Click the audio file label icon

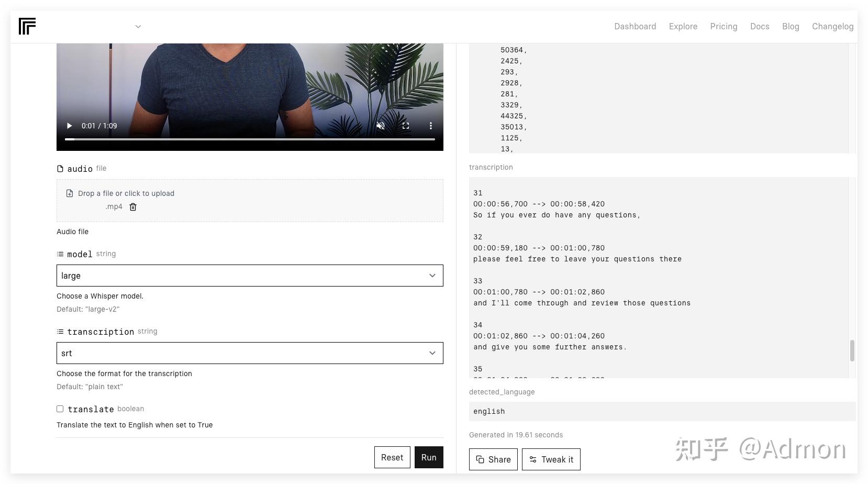[x=60, y=169]
